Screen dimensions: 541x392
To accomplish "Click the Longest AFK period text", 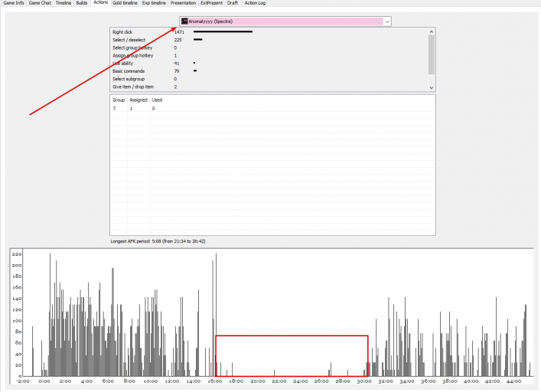I will 158,241.
